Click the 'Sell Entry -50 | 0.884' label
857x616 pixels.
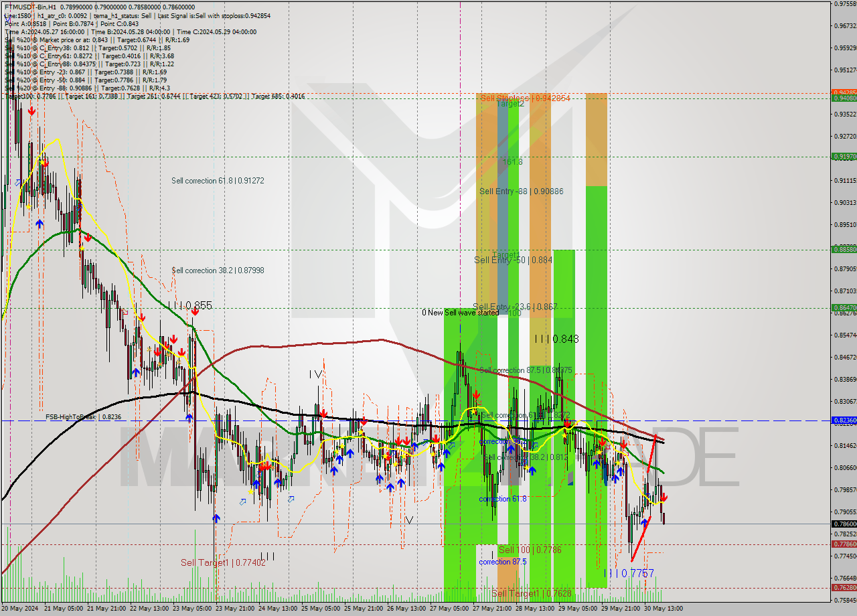514,260
